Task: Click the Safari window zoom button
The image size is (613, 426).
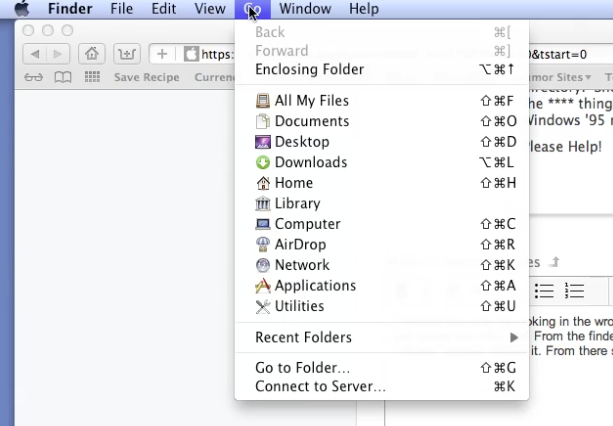Action: tap(67, 30)
